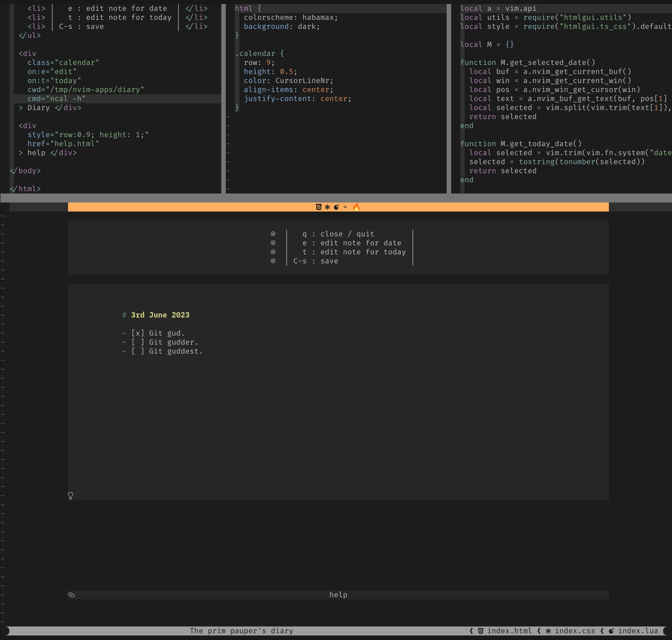Click the closing </html> tag line

click(x=25, y=189)
